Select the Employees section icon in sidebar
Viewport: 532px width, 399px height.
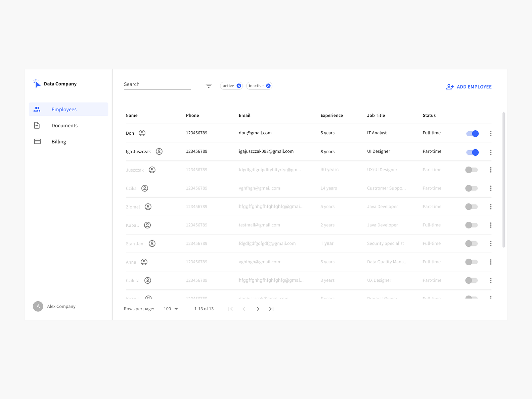(x=37, y=109)
